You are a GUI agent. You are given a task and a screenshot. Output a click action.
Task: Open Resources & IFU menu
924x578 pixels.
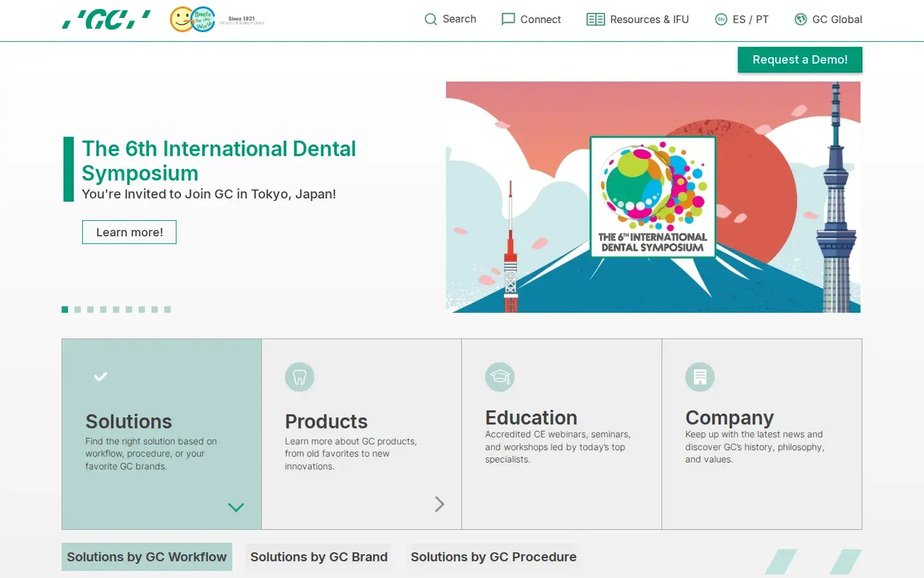click(638, 19)
